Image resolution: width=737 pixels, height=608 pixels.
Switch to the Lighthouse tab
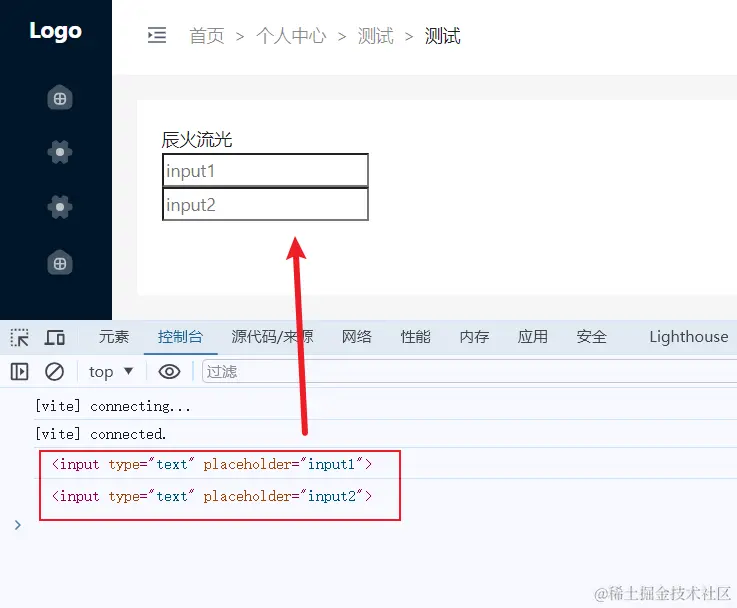coord(689,337)
